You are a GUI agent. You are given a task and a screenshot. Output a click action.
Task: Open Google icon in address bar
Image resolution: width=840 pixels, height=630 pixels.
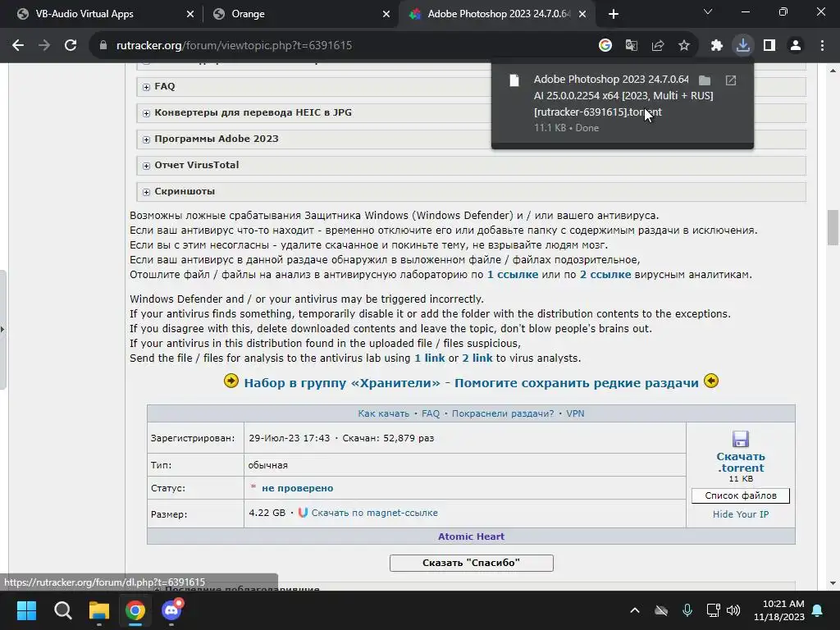[x=605, y=46]
